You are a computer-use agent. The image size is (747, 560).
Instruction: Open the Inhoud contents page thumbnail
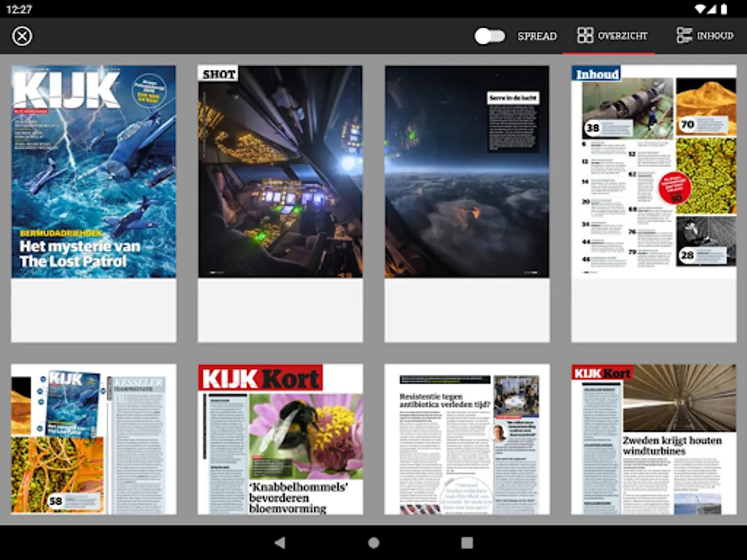pyautogui.click(x=654, y=203)
